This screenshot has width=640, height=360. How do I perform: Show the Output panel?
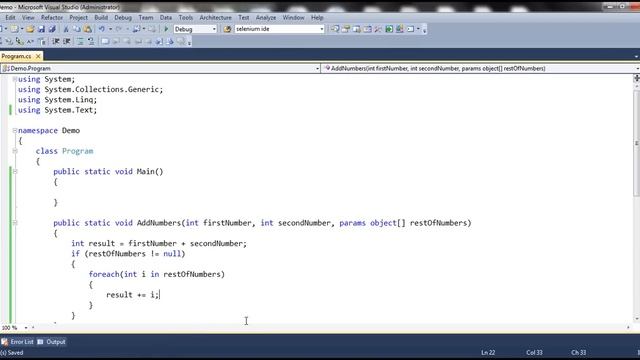(51, 342)
